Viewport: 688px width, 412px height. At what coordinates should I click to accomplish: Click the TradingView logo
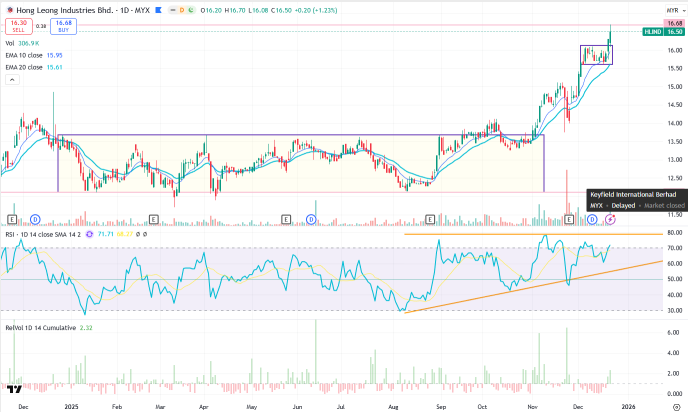(x=14, y=389)
